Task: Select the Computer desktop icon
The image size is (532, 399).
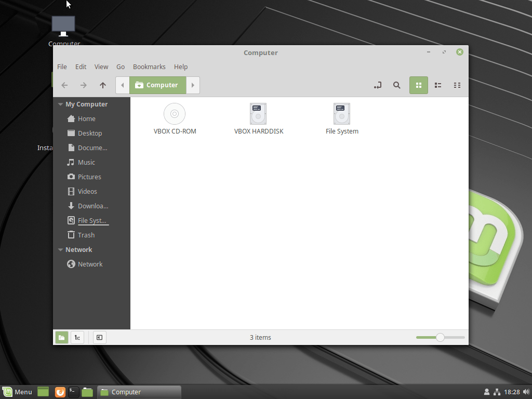Action: tap(64, 31)
